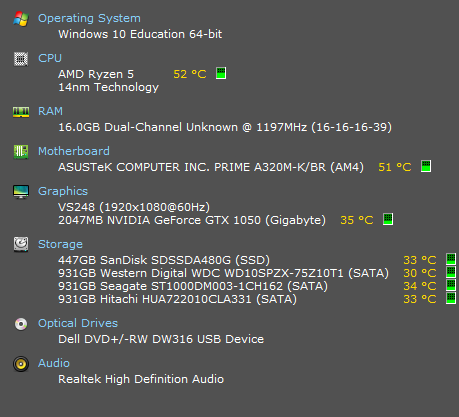Click GTX 1050 temperature status indicator
The width and height of the screenshot is (459, 417).
click(x=388, y=219)
